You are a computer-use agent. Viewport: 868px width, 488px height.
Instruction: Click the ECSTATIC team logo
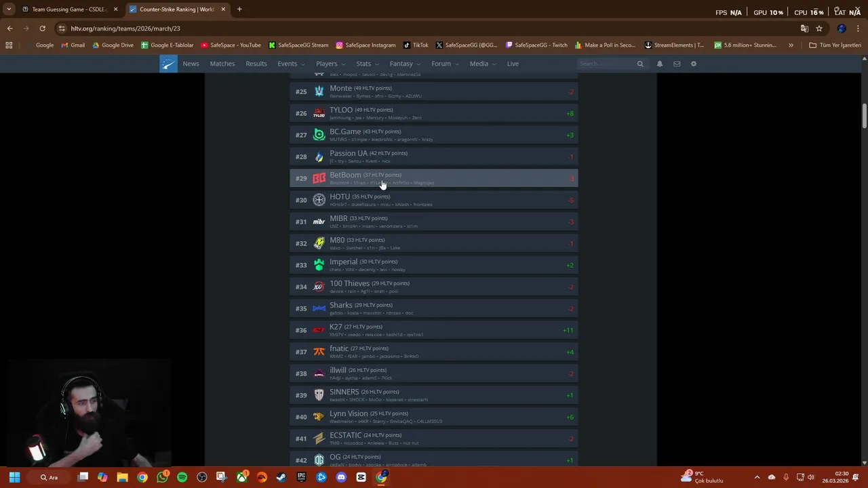(319, 439)
